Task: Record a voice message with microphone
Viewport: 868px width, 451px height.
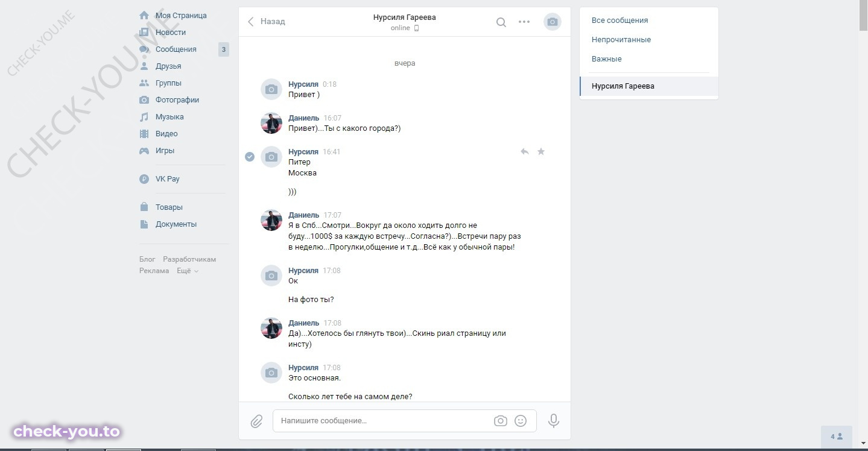Action: 554,421
